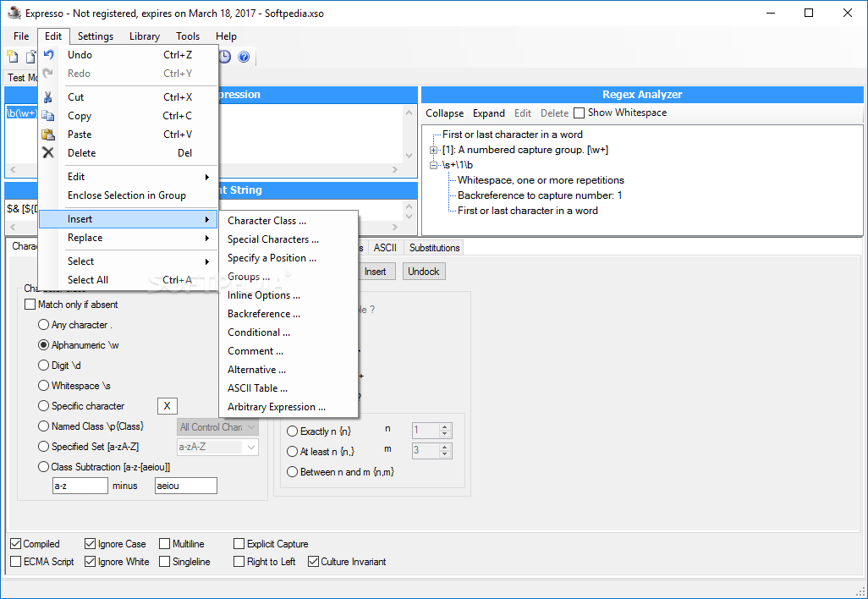Toggle the Ignore Case checkbox

pyautogui.click(x=90, y=544)
